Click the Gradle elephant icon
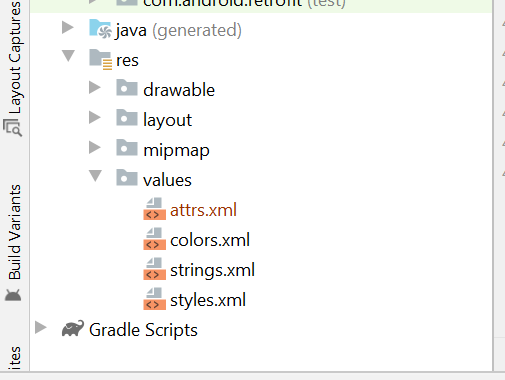This screenshot has height=380, width=505. (x=73, y=329)
